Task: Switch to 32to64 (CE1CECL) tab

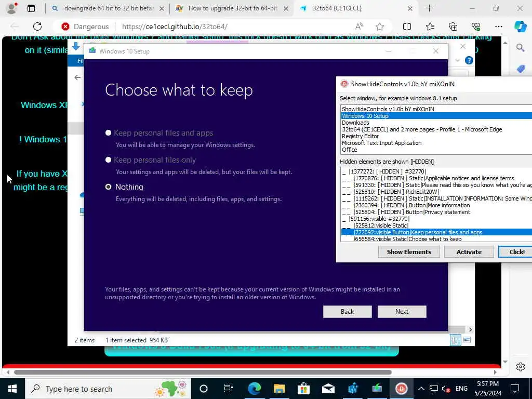Action: 356,8
